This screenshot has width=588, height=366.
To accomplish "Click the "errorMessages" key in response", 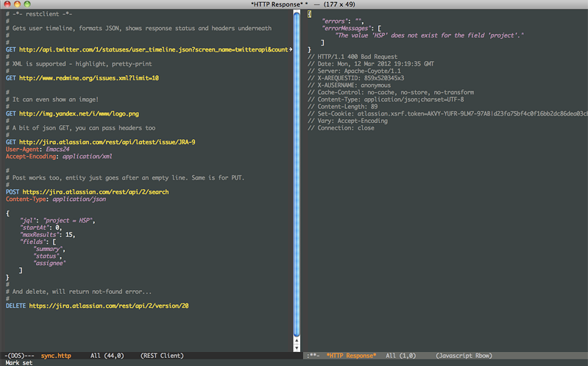I will coord(345,28).
